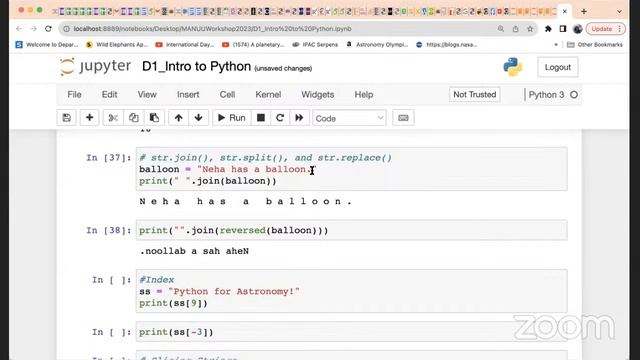
Task: Open the Kernel menu
Action: pos(268,95)
